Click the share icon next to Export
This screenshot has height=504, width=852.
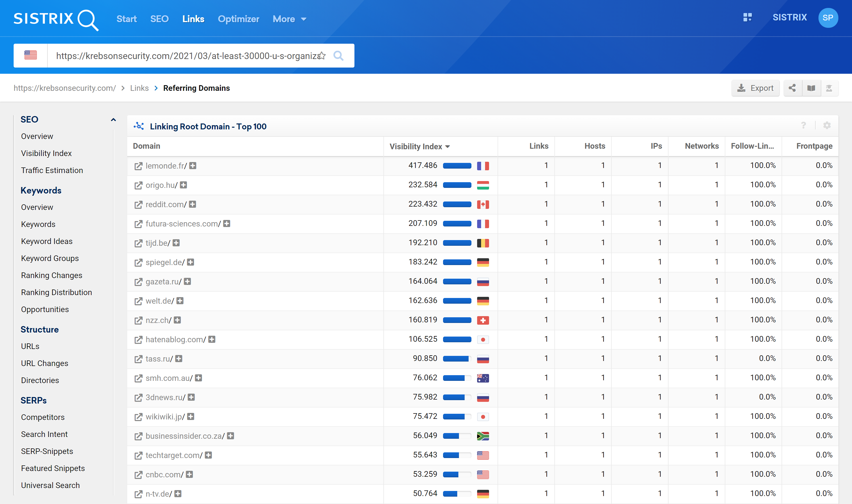pyautogui.click(x=793, y=88)
